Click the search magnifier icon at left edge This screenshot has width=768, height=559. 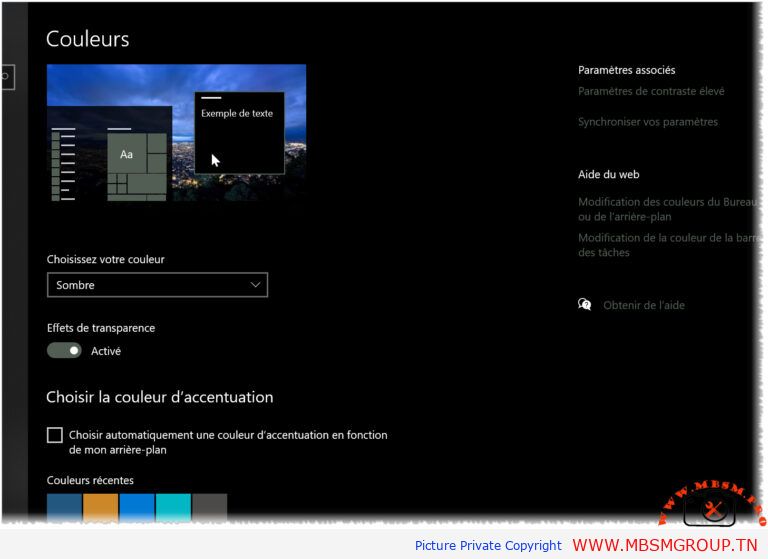[5, 76]
